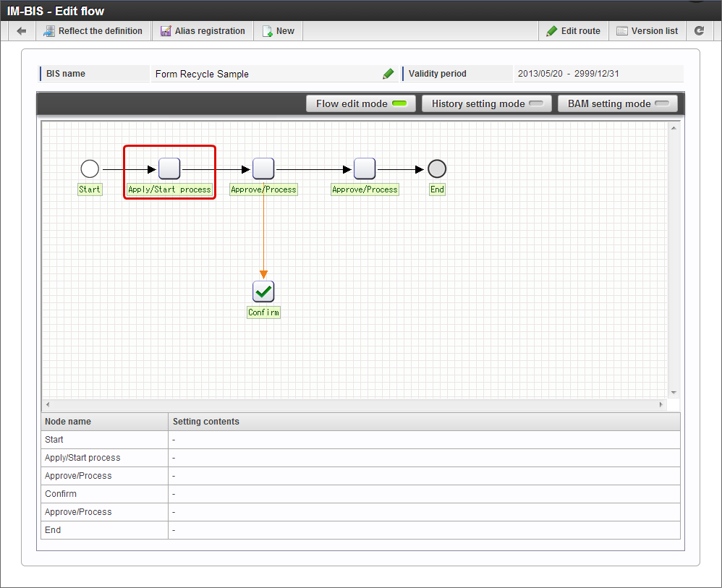Select the Confirm node checkmark icon

pyautogui.click(x=263, y=291)
